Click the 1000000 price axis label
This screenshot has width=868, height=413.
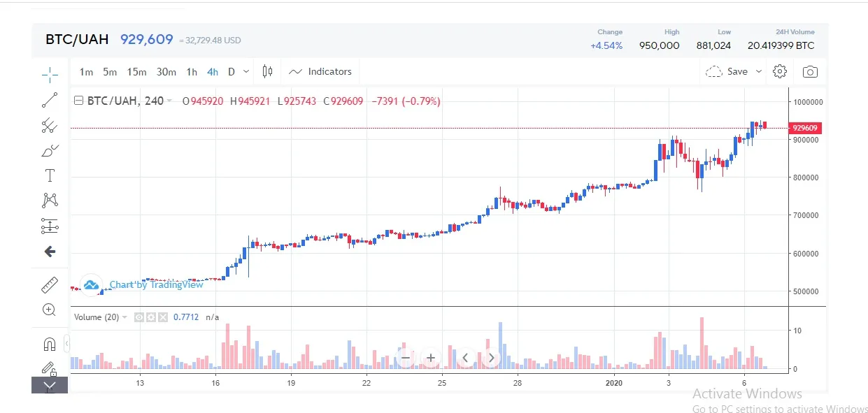tap(807, 102)
